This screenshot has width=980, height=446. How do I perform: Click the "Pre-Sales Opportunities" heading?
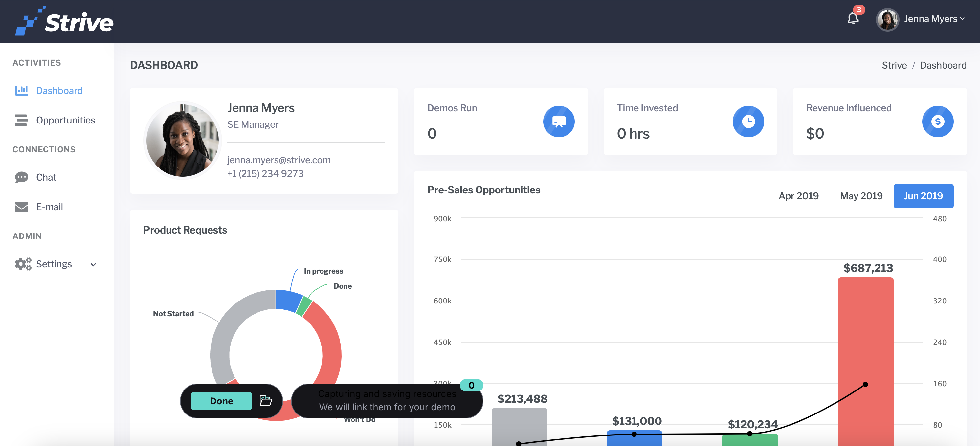click(483, 190)
